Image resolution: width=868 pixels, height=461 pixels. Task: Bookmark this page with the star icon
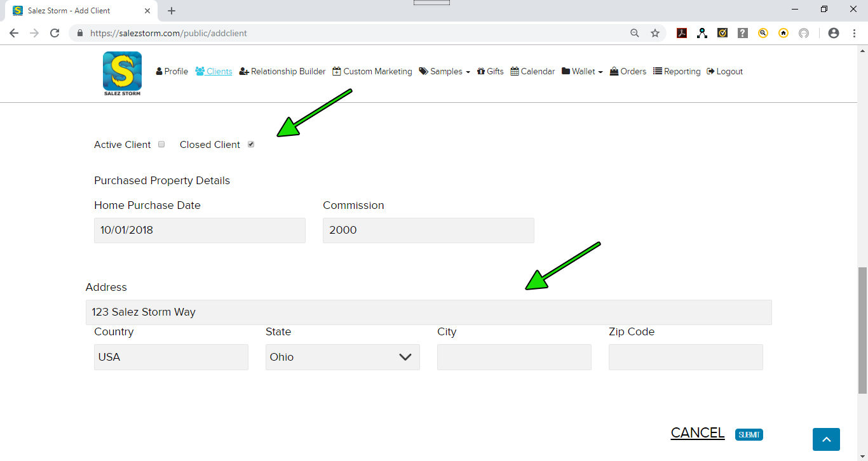(655, 33)
